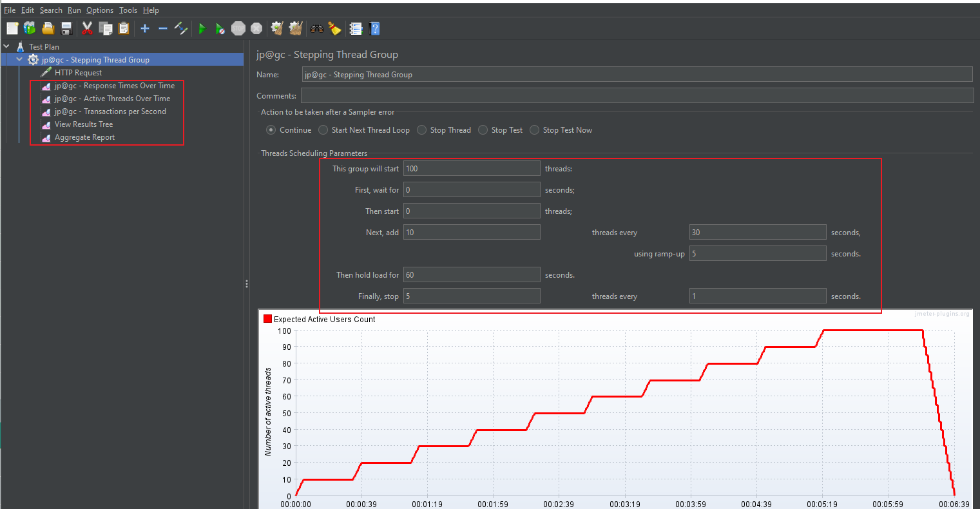Click the Name input field
This screenshot has width=980, height=509.
(x=637, y=74)
